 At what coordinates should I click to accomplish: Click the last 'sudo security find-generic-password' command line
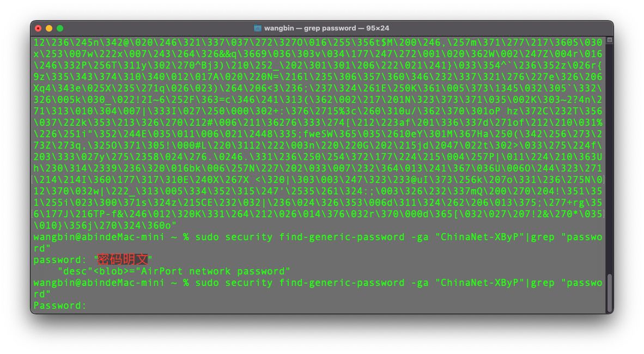click(x=318, y=283)
